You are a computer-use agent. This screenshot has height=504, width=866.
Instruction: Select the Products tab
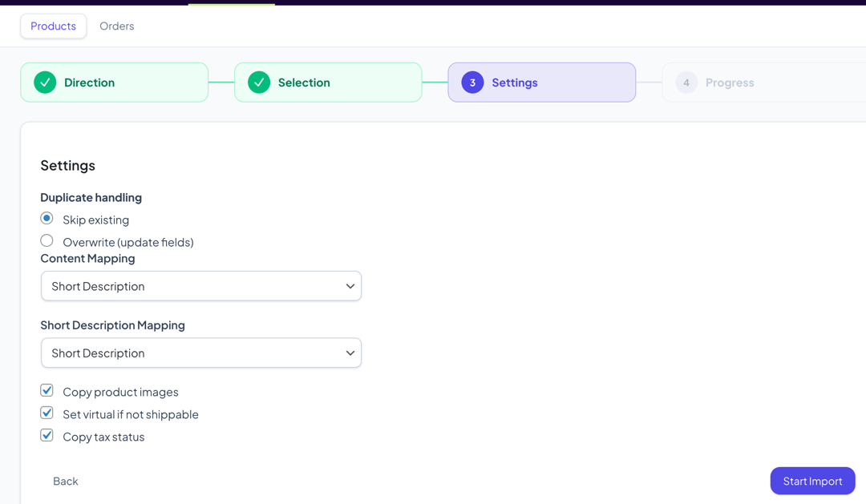pyautogui.click(x=53, y=26)
